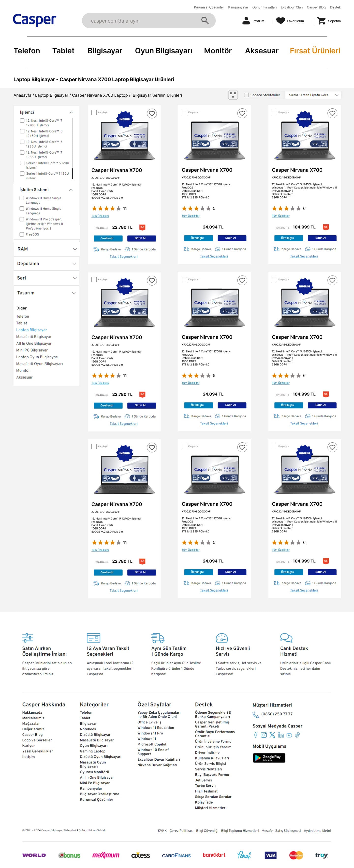Open Kurumsal Çözümler link in the top bar
Image resolution: width=354 pixels, height=868 pixels.
(x=209, y=7)
